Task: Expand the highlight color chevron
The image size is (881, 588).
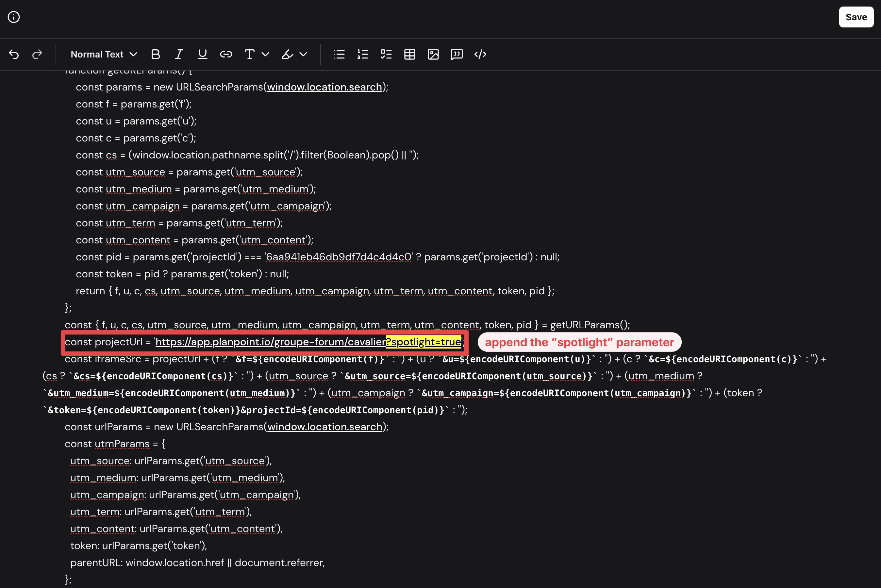Action: tap(304, 54)
